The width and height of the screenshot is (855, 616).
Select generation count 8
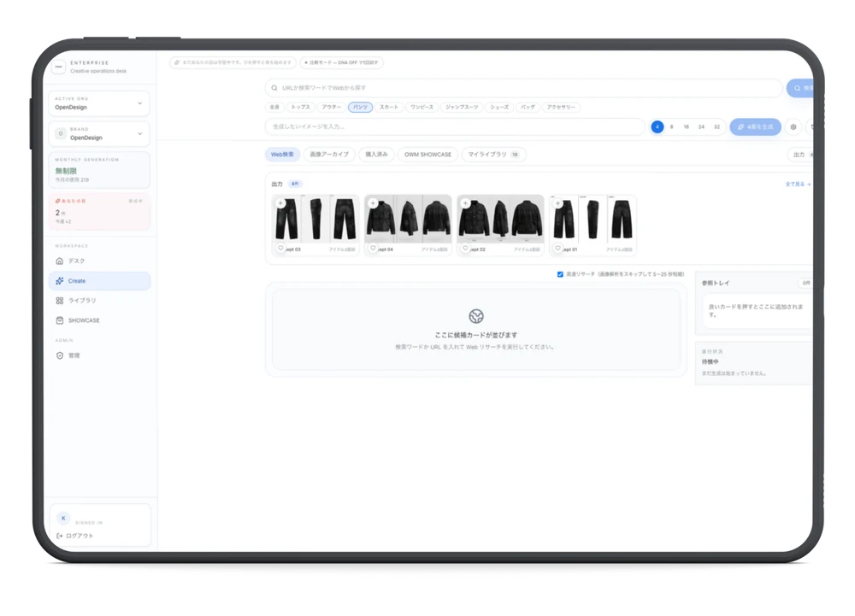[671, 127]
